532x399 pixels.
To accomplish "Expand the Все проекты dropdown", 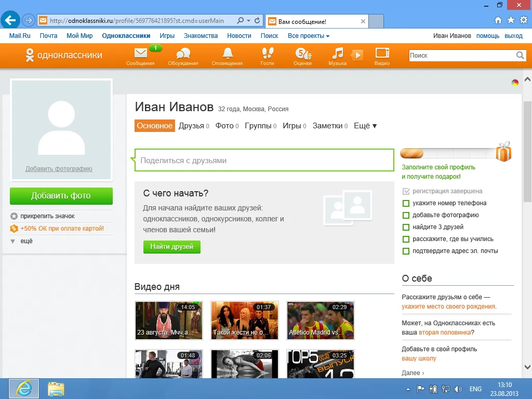I will [309, 36].
